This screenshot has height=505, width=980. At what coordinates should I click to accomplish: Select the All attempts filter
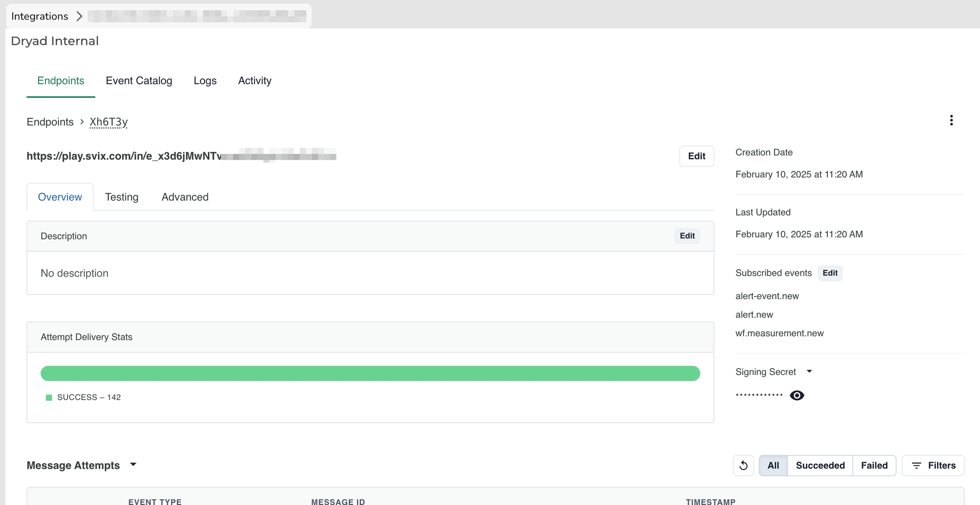pos(773,465)
